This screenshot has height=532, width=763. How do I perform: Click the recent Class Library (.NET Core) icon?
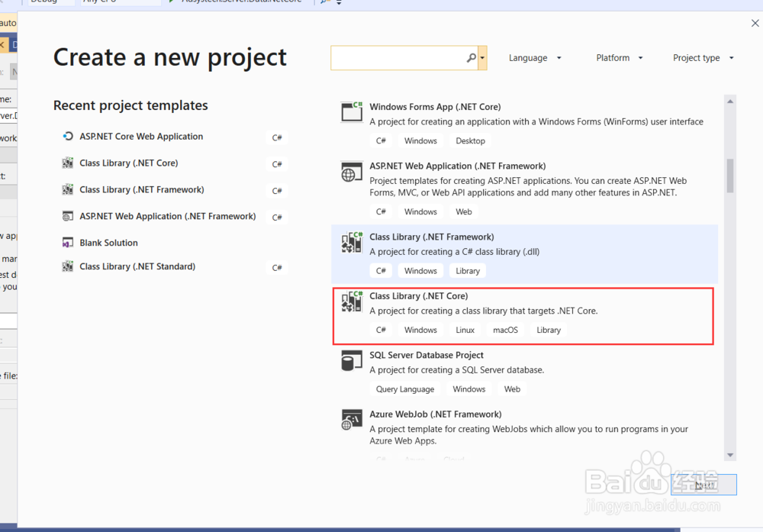point(68,163)
